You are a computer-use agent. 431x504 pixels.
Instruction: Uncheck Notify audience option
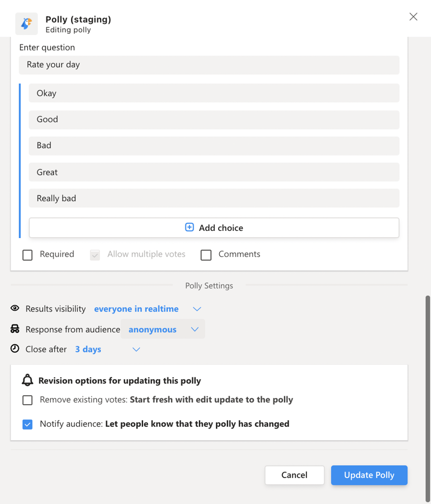27,424
